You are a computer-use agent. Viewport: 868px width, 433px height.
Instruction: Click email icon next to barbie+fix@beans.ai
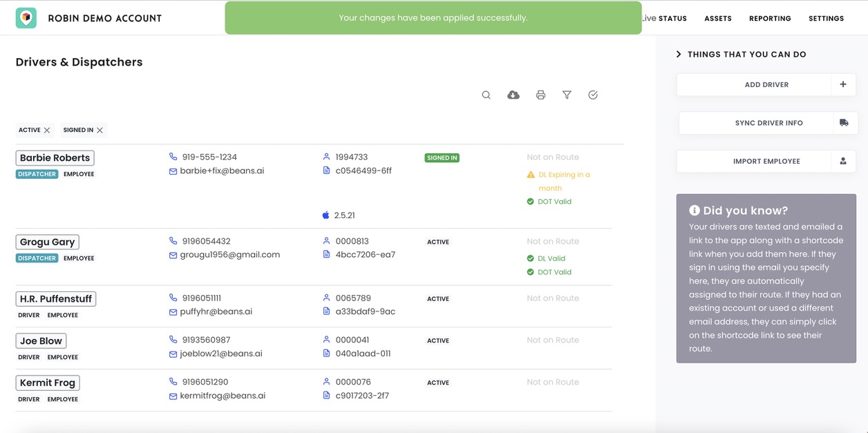coord(173,171)
